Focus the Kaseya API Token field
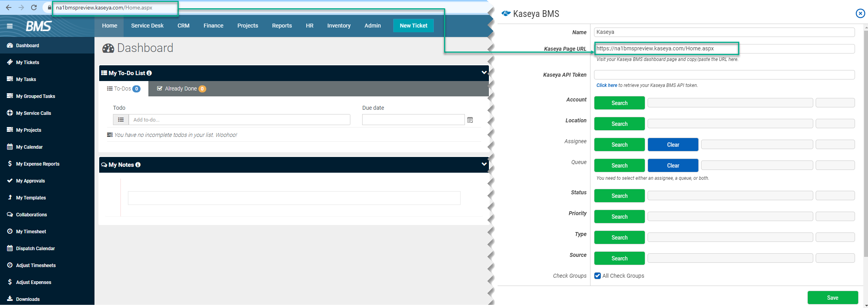The image size is (868, 308). pos(724,75)
